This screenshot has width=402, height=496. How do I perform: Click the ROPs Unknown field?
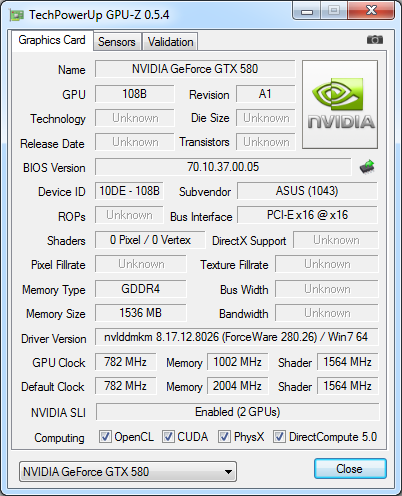pyautogui.click(x=129, y=215)
